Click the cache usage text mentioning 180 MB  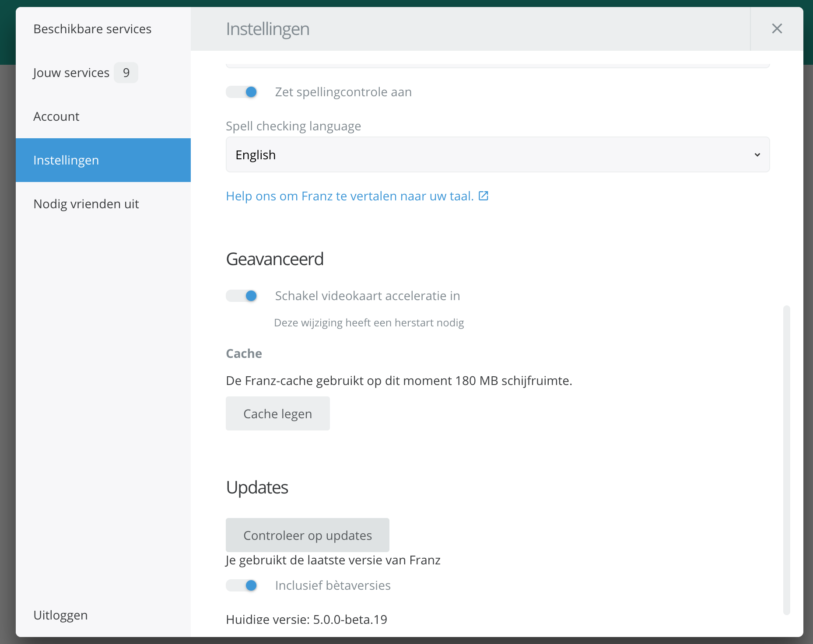399,381
